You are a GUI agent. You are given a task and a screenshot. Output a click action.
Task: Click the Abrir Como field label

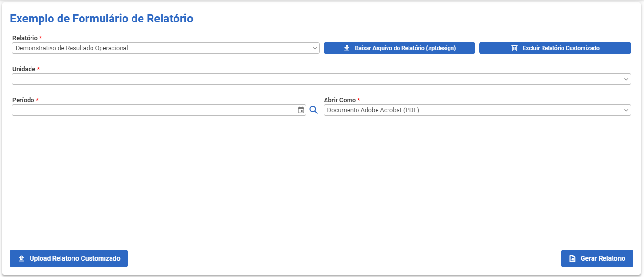tap(340, 100)
